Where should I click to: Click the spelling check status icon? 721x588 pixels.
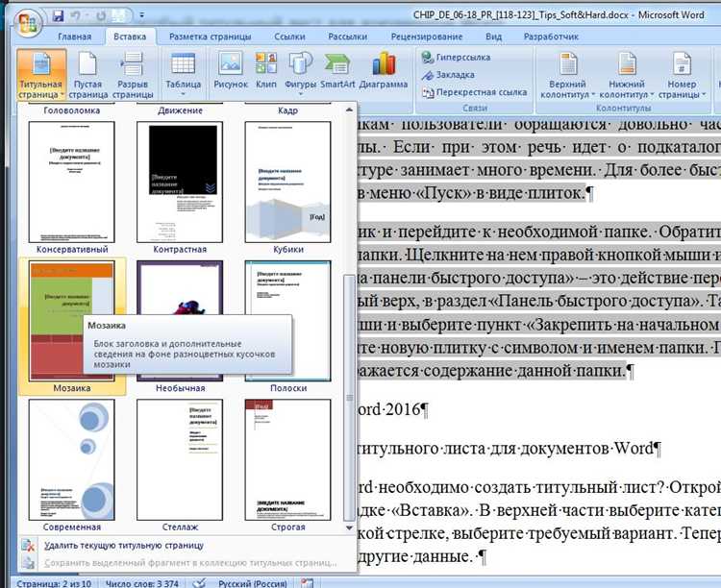tap(199, 583)
